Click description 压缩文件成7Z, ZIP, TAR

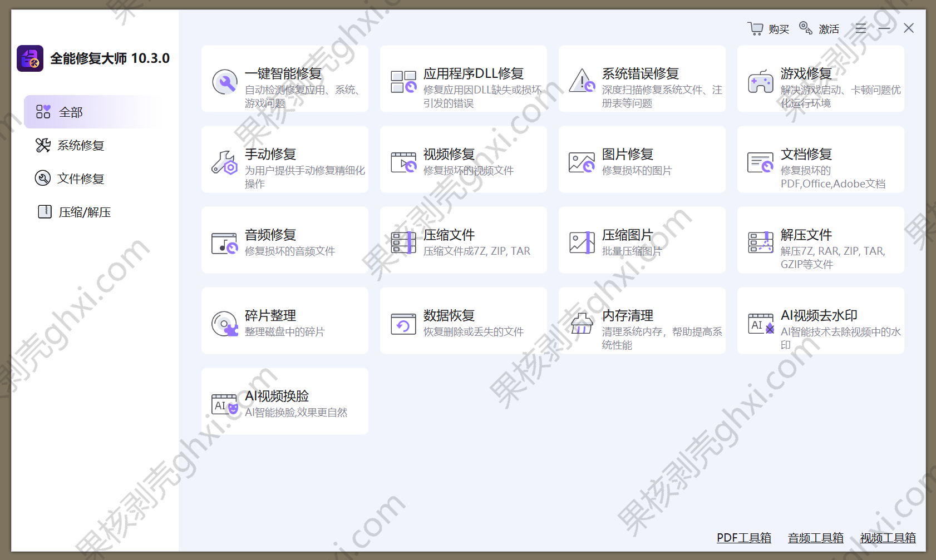coord(477,251)
